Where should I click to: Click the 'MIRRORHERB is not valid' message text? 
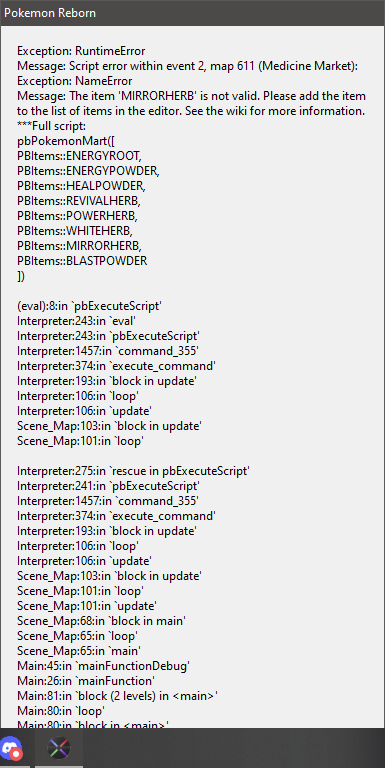click(192, 103)
